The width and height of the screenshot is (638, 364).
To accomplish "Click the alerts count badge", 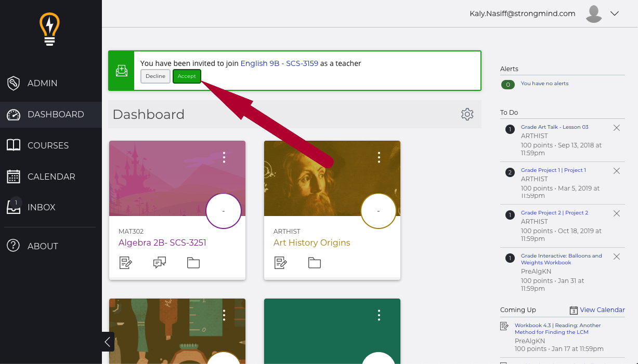I will [508, 84].
